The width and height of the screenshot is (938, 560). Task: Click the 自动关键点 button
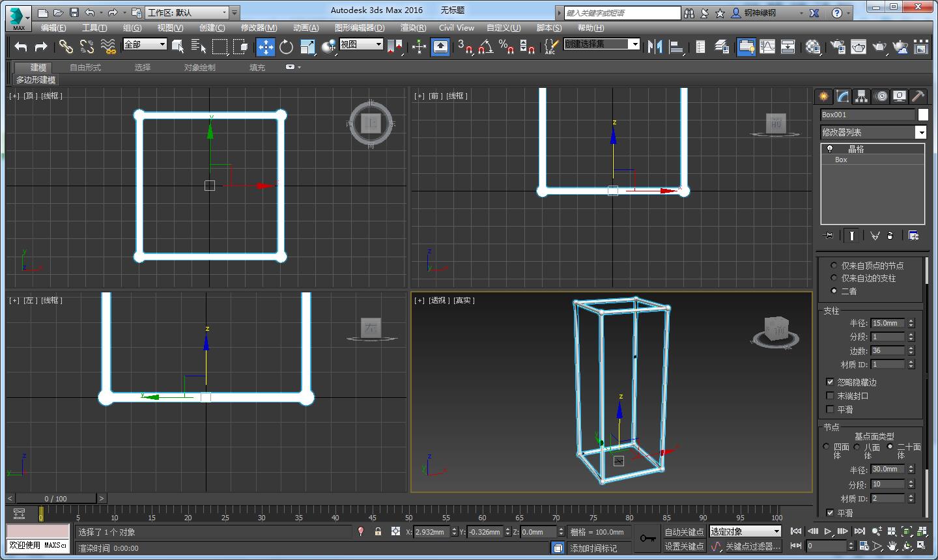click(684, 531)
